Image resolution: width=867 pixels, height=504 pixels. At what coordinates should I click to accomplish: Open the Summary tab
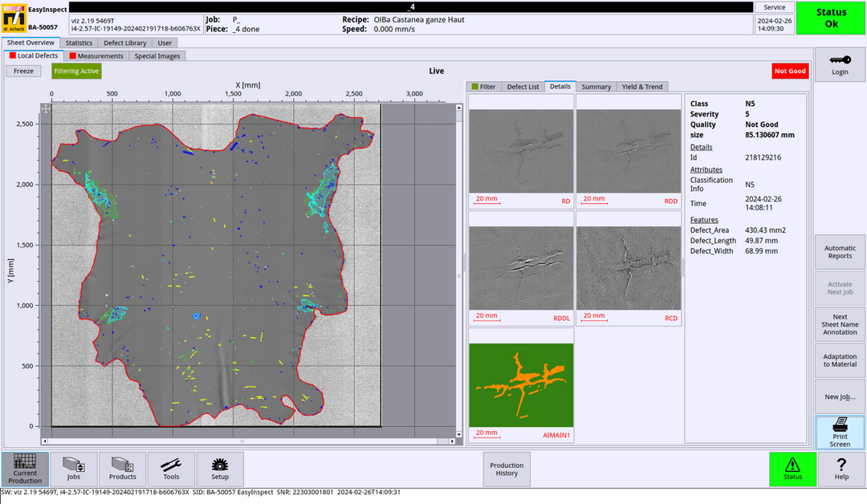pyautogui.click(x=596, y=87)
